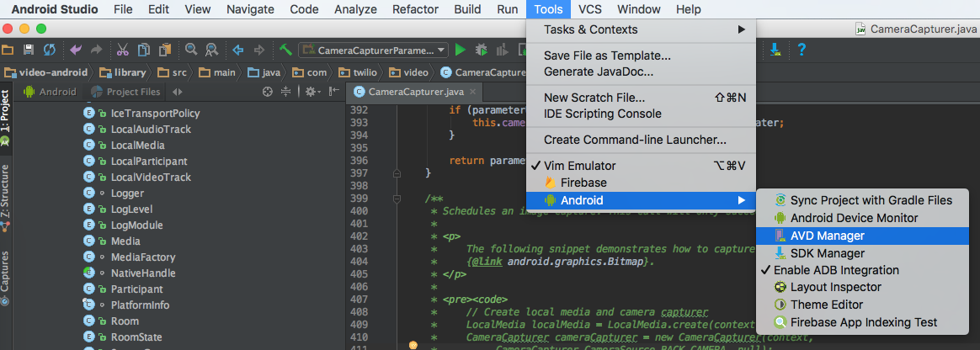Expand the Tasks & Contexts submenu

642,29
